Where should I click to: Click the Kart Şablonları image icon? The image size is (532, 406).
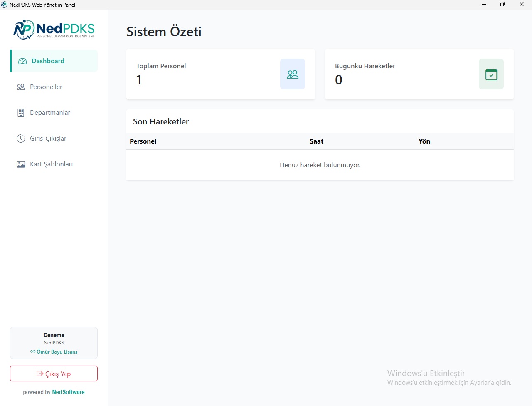pos(21,164)
